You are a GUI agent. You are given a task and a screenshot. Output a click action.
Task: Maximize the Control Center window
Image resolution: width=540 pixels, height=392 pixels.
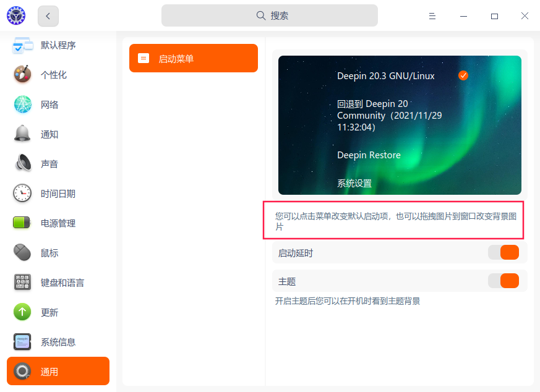tap(494, 16)
